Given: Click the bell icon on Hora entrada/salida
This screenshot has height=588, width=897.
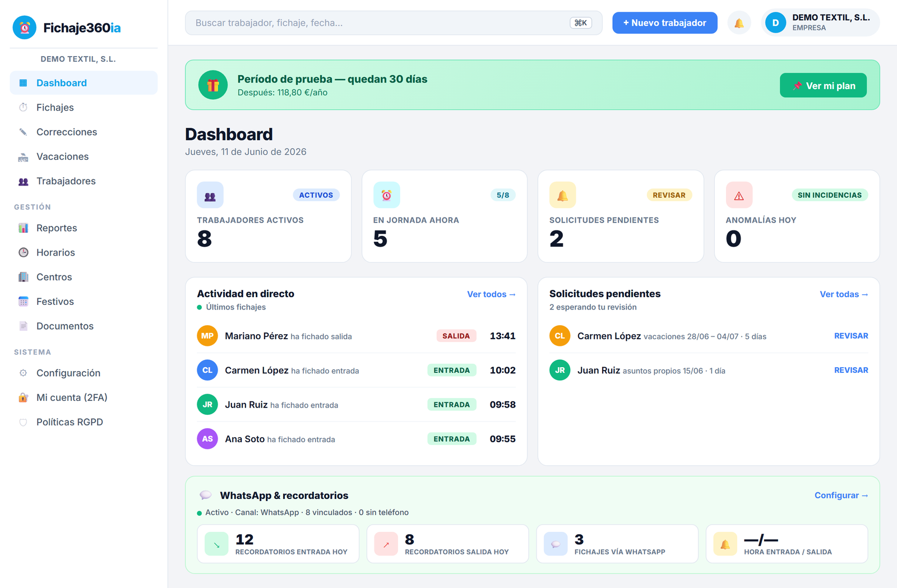Looking at the screenshot, I should coord(725,544).
